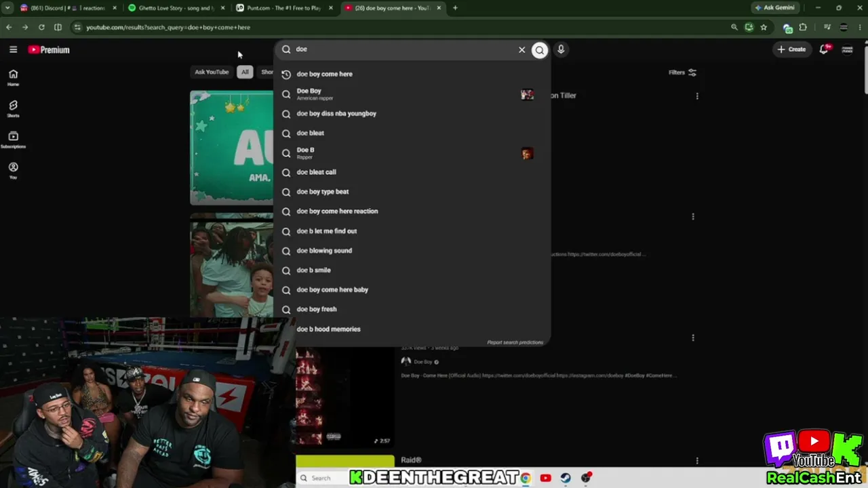Pick suggestion 'doe boy fresh'
Screen dimensions: 868x488
click(x=412, y=309)
